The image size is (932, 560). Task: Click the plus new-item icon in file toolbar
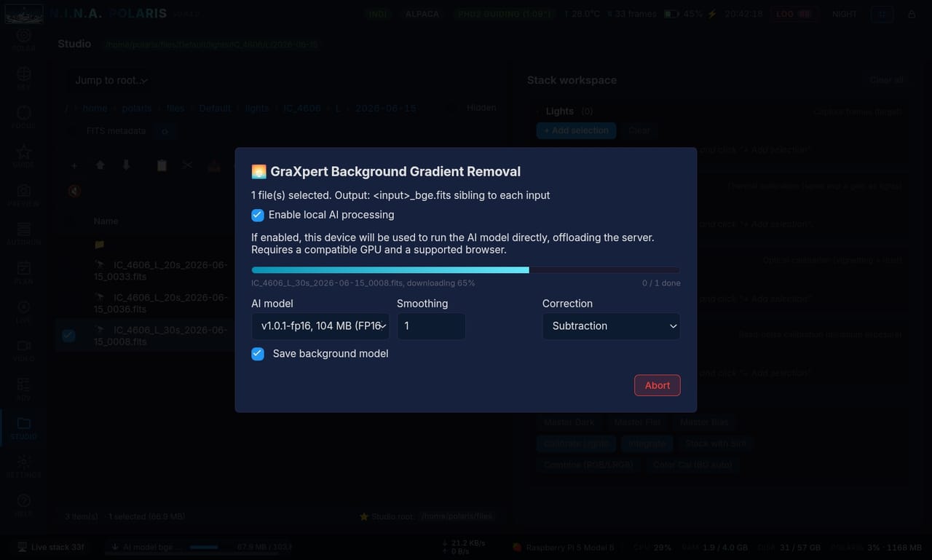[74, 165]
